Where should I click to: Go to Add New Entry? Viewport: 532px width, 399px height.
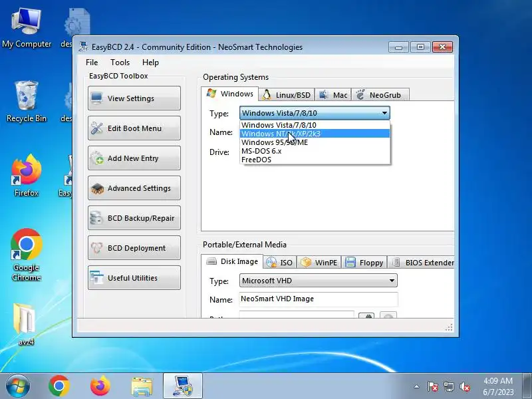[x=134, y=158]
